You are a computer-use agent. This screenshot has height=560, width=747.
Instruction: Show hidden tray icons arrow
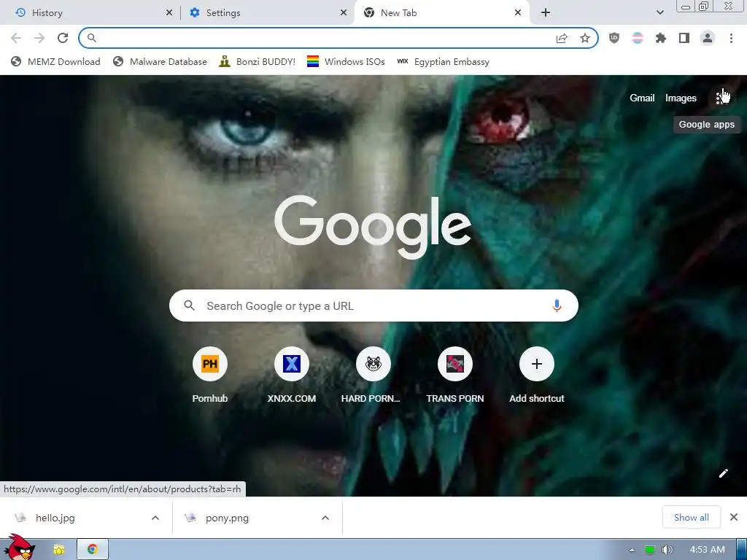[x=632, y=550]
